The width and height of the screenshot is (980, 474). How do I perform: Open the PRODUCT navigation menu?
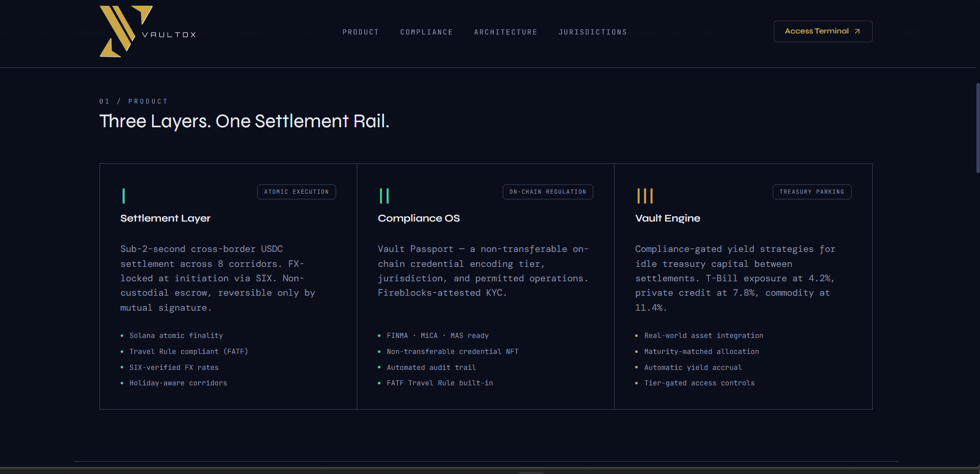click(x=360, y=32)
